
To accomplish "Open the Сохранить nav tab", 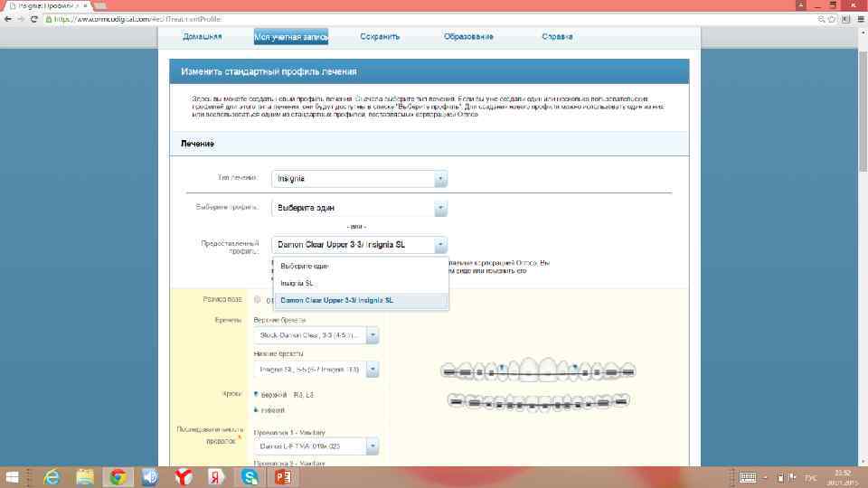I will [380, 36].
